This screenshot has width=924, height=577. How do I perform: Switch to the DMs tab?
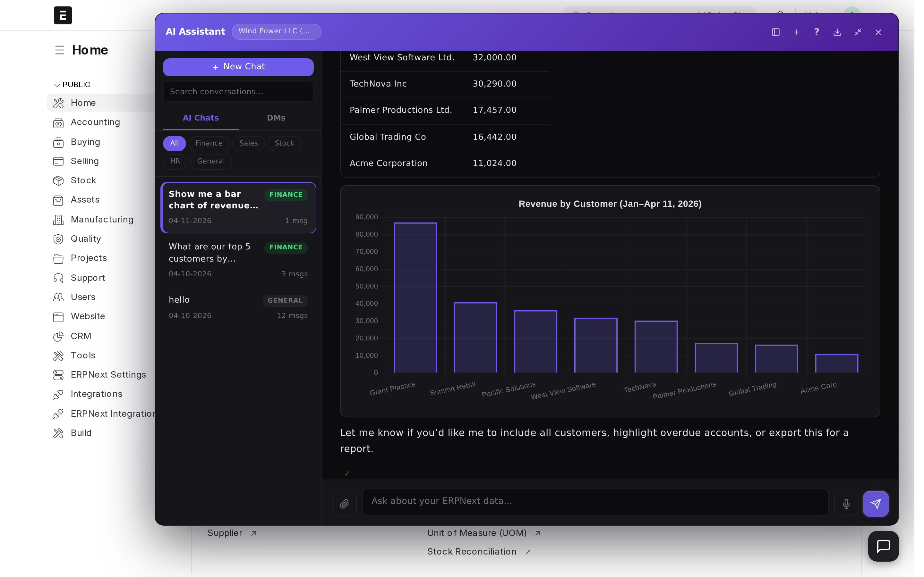pyautogui.click(x=276, y=118)
